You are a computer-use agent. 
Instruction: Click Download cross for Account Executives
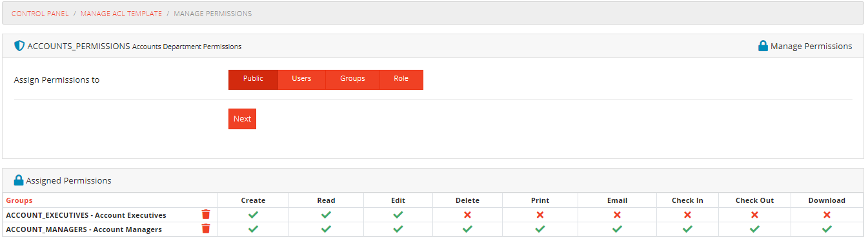(827, 215)
